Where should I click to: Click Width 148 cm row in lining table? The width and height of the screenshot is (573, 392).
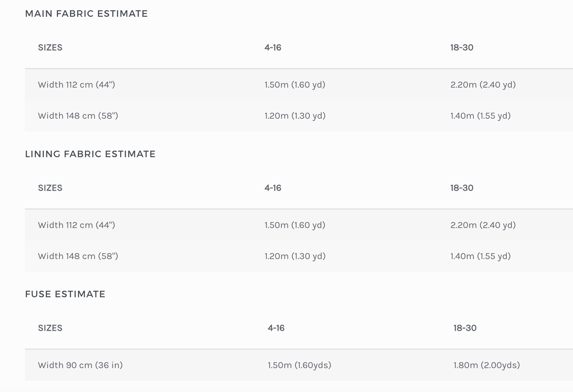pos(299,256)
